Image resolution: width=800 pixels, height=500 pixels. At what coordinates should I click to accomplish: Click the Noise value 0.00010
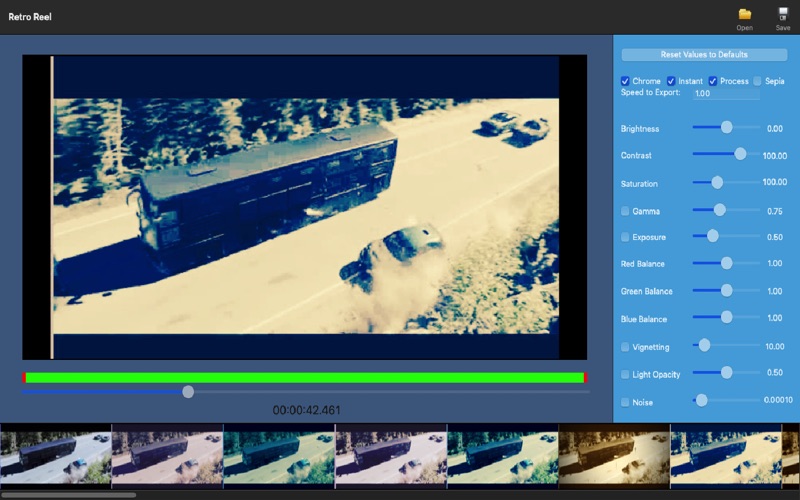(x=778, y=400)
